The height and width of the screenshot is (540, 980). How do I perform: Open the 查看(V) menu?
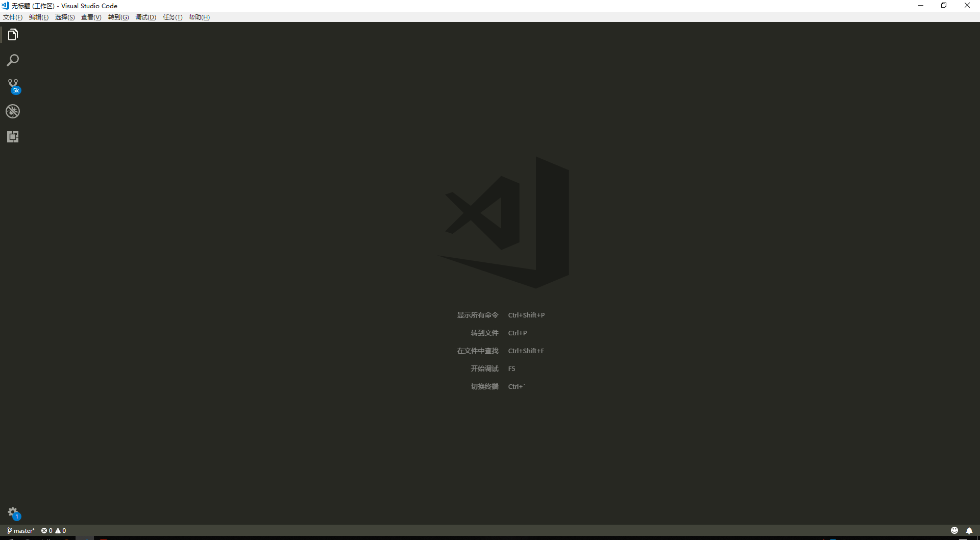click(91, 17)
